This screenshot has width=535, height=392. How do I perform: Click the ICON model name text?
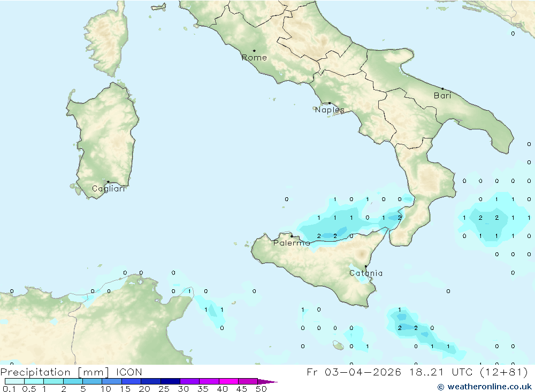click(129, 372)
